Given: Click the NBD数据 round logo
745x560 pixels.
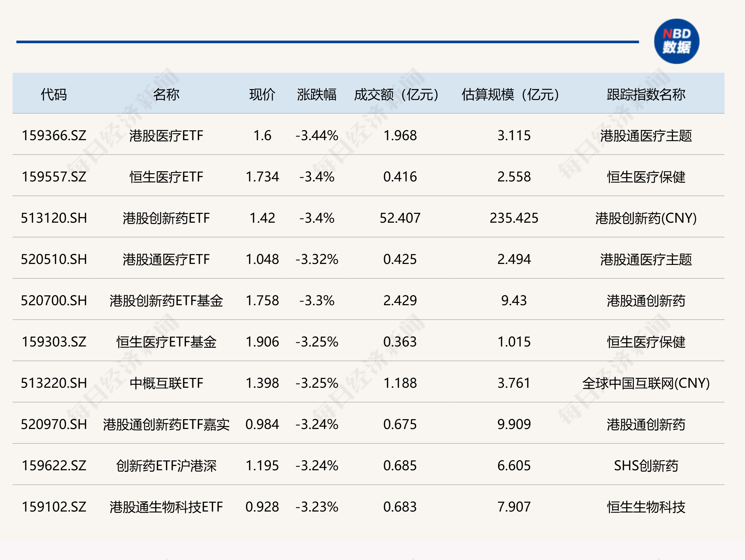Looking at the screenshot, I should coord(676,41).
